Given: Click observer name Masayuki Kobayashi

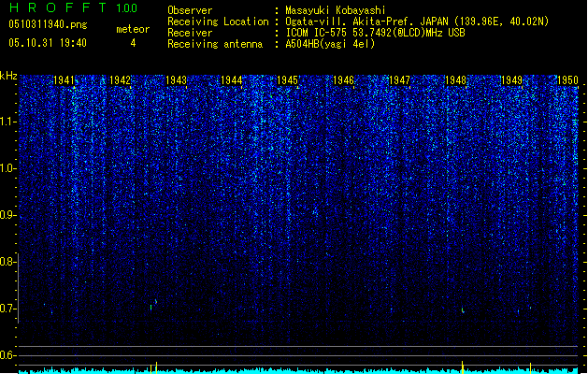Looking at the screenshot, I should coord(336,10).
